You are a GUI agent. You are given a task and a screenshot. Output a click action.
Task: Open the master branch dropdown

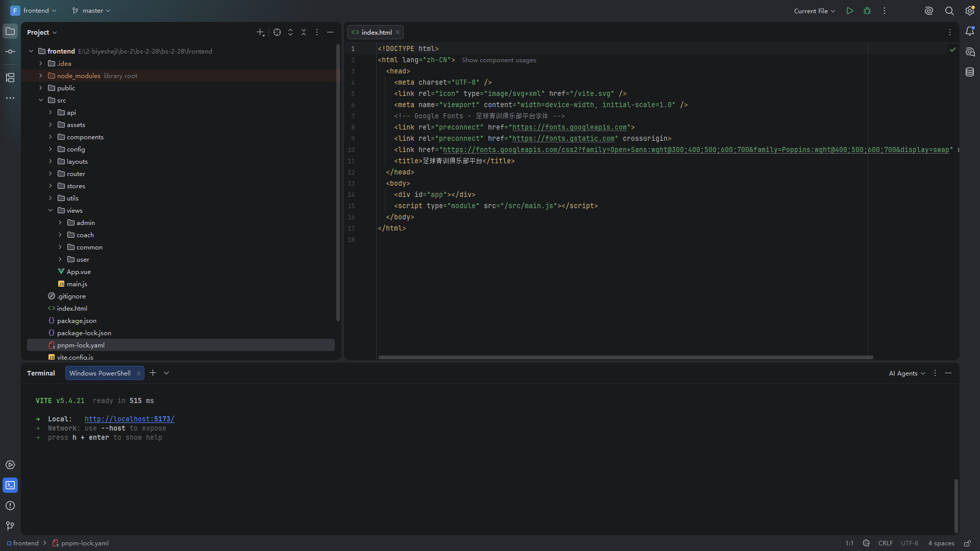point(91,11)
